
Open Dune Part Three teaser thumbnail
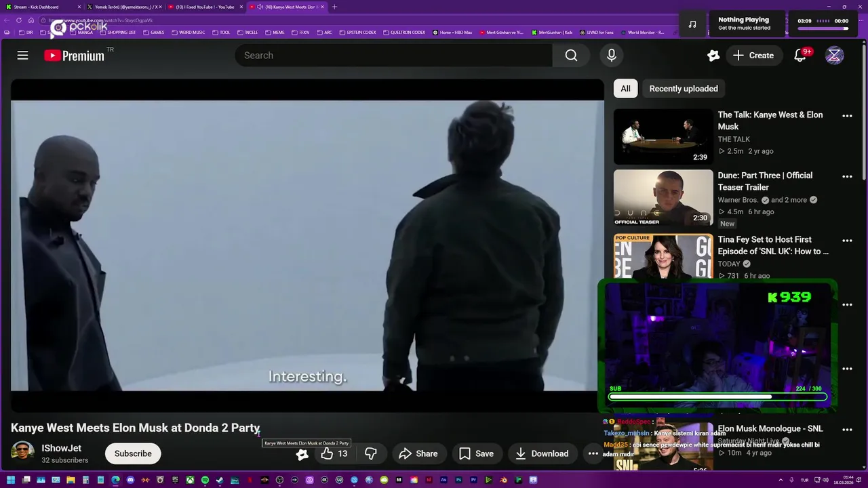point(663,198)
